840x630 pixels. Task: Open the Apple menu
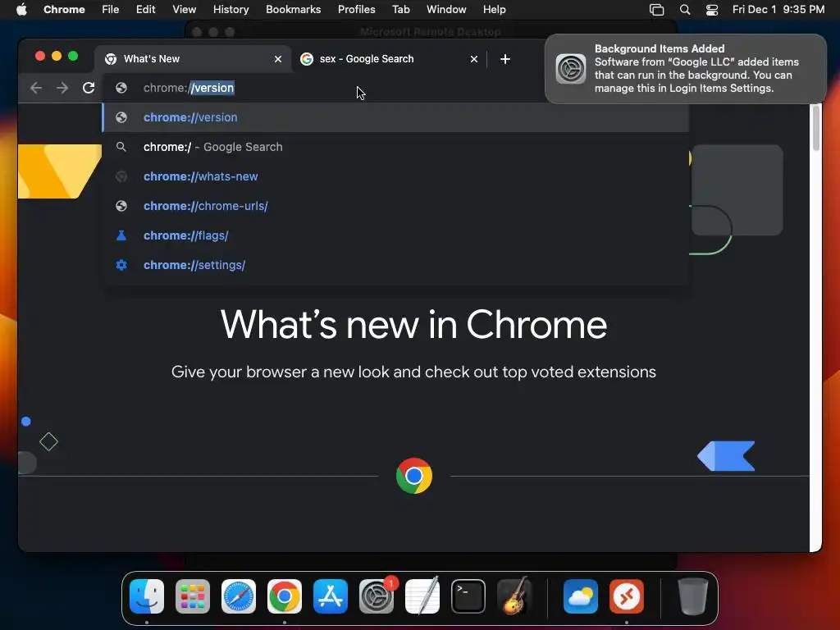click(21, 10)
